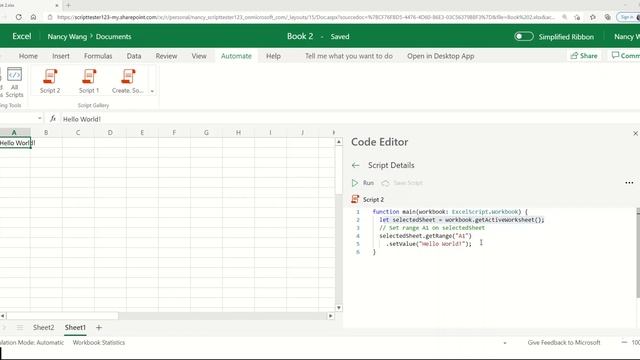Viewport: 640px width, 360px height.
Task: Click Open in Desktop App
Action: pos(440,56)
